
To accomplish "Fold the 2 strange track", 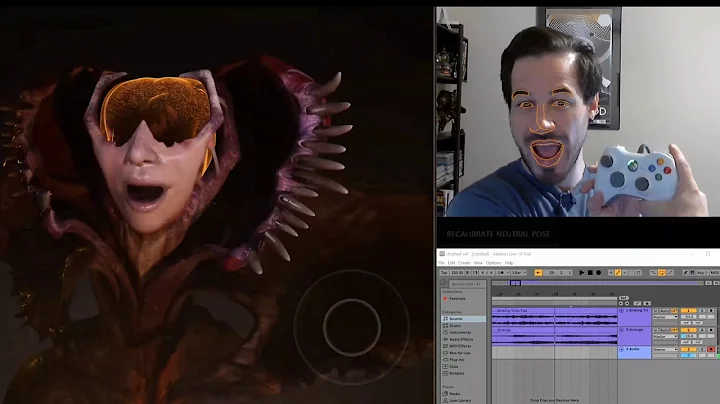I will click(621, 330).
